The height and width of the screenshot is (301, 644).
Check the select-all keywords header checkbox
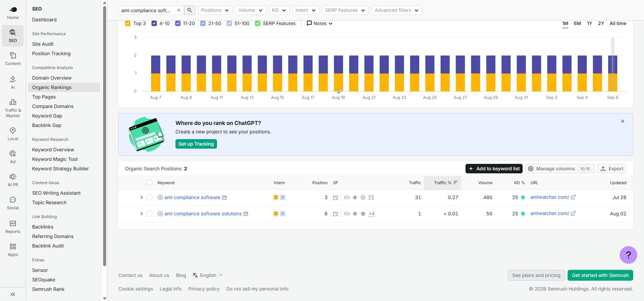149,182
